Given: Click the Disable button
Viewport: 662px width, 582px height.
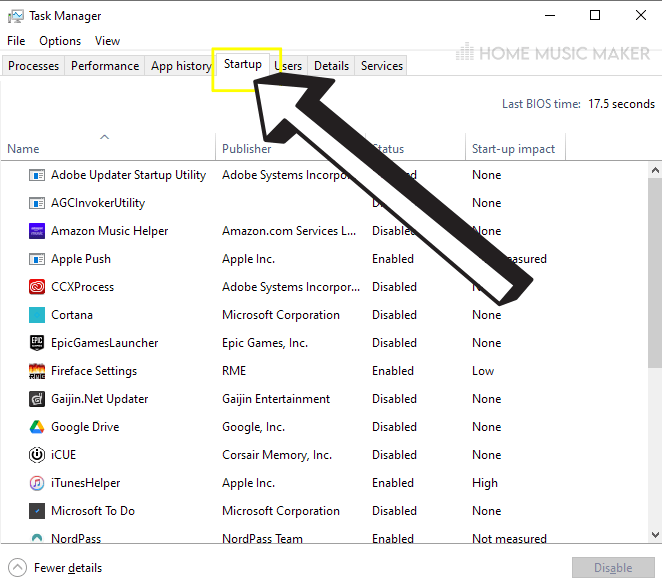Looking at the screenshot, I should pos(613,568).
